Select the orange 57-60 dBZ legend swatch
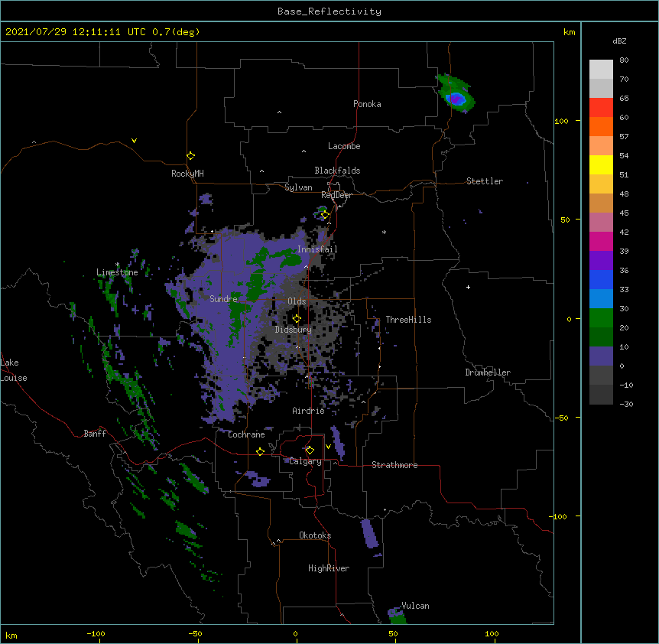This screenshot has width=659, height=644. [601, 126]
